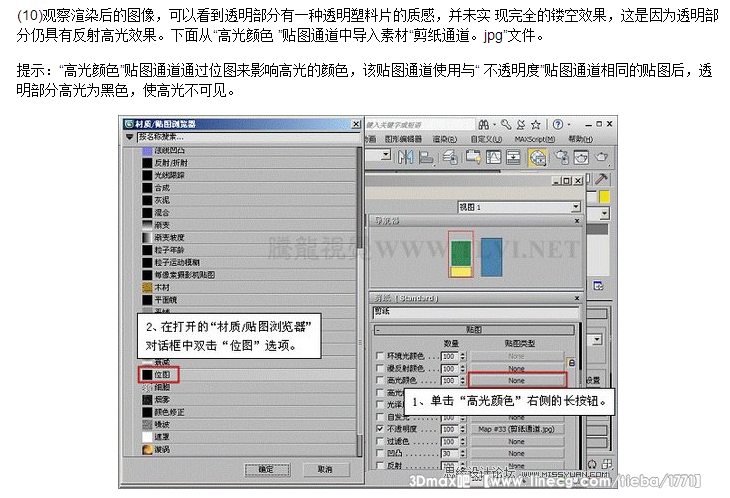Open command panel dropdown below yellow swatch
This screenshot has height=498, width=730.
(x=604, y=214)
